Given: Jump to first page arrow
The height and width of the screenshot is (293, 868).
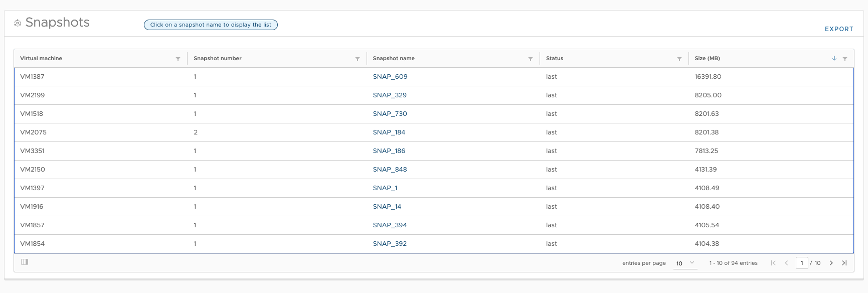Looking at the screenshot, I should click(773, 263).
